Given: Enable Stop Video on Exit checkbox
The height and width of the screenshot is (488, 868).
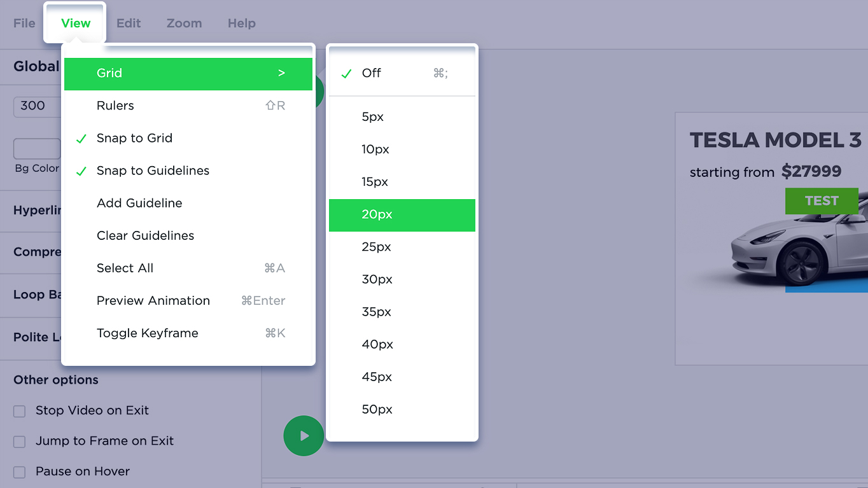Looking at the screenshot, I should pos(20,411).
